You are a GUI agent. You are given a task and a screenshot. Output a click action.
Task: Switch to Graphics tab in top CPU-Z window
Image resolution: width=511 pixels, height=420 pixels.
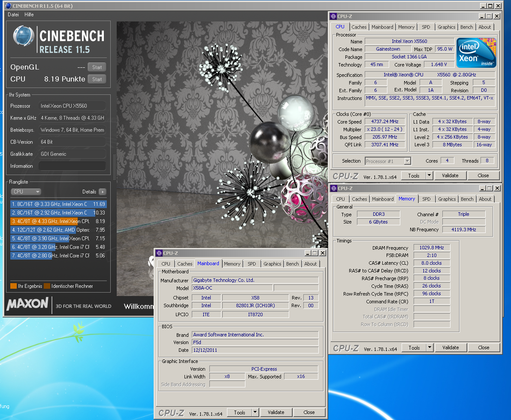tap(447, 27)
